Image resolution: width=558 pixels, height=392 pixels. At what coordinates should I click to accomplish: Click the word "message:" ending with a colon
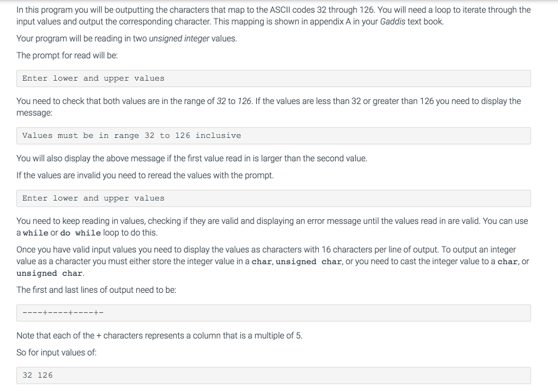[34, 113]
